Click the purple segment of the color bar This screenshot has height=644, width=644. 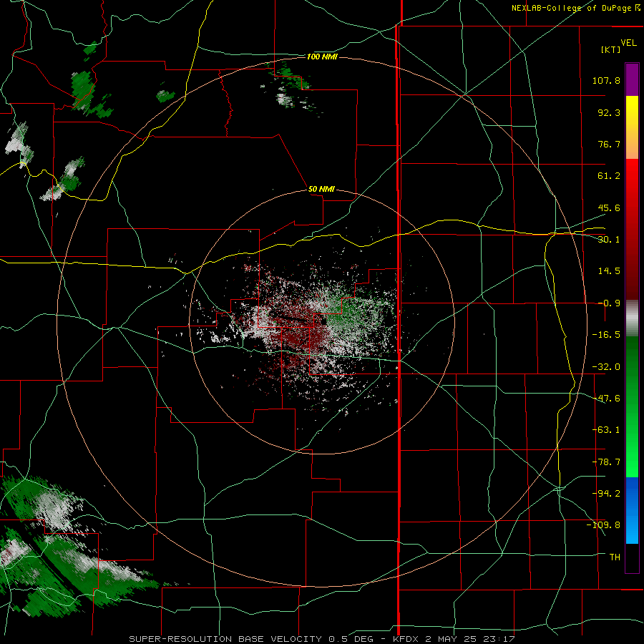click(632, 79)
